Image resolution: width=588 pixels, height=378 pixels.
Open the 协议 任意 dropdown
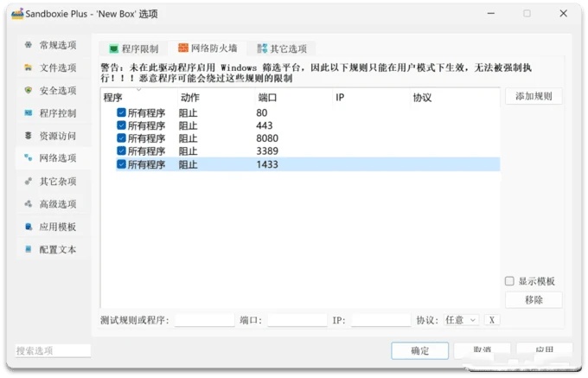coord(461,320)
